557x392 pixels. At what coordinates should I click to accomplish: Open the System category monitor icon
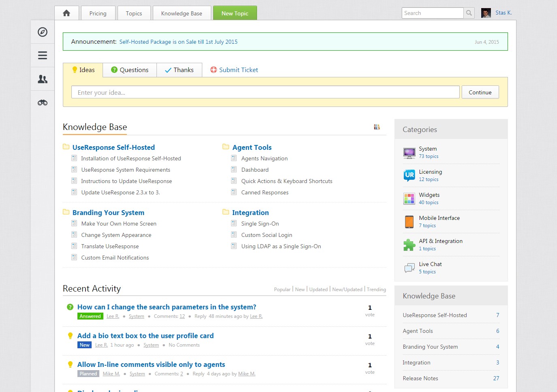point(409,153)
